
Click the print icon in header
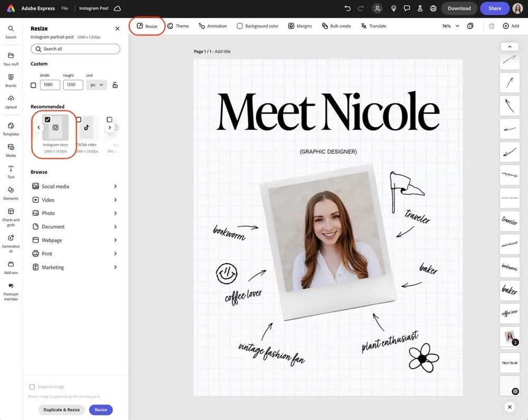433,8
